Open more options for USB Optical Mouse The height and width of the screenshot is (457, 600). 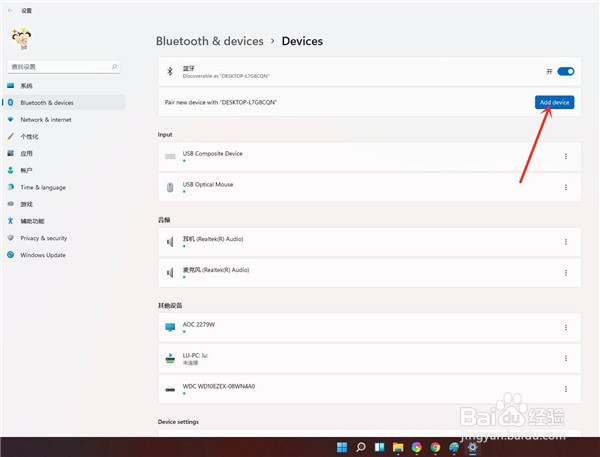pos(566,187)
